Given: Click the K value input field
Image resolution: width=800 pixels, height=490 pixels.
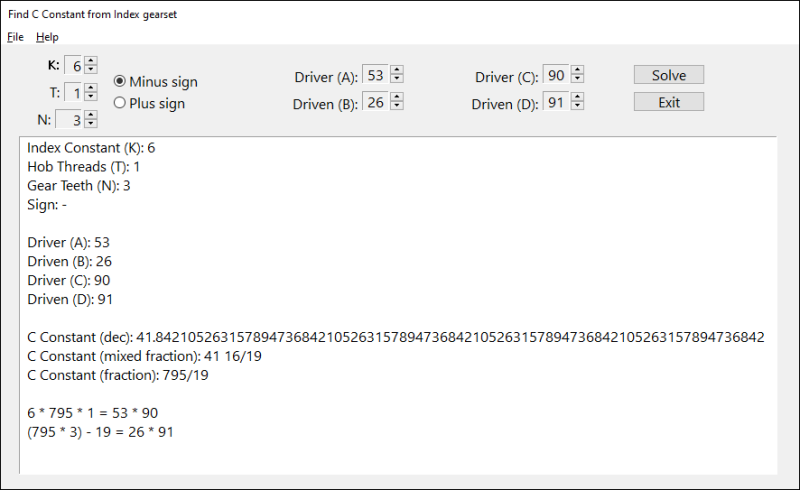Looking at the screenshot, I should pyautogui.click(x=74, y=65).
